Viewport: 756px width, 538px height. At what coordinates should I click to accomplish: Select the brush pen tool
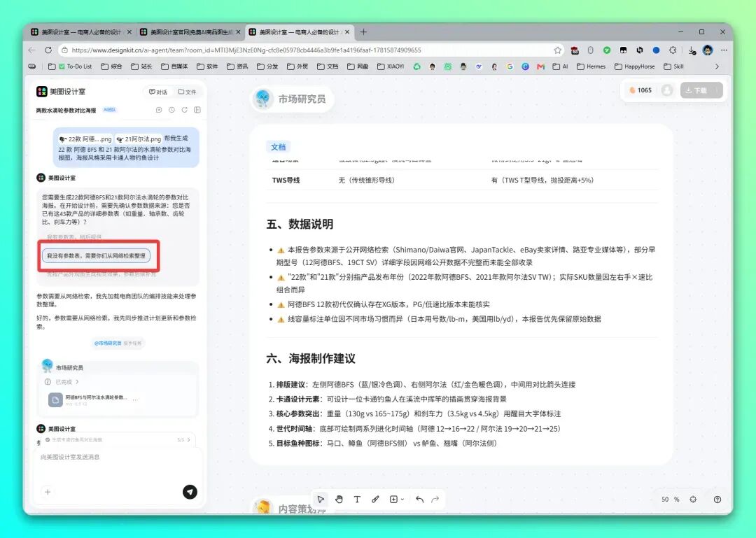tap(375, 499)
